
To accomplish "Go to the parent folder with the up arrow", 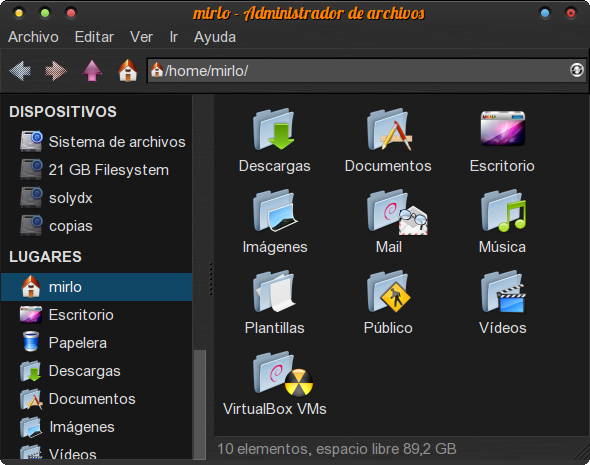I will pos(92,70).
